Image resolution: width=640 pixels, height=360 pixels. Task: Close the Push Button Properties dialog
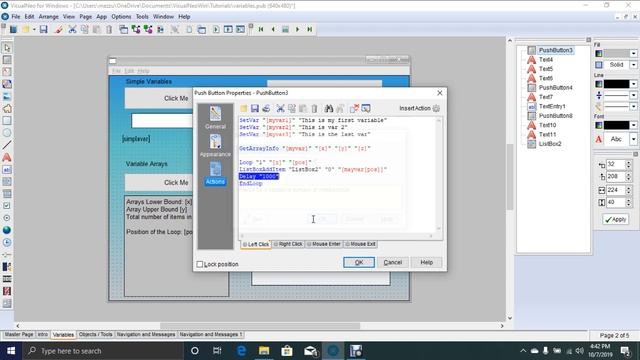(440, 93)
